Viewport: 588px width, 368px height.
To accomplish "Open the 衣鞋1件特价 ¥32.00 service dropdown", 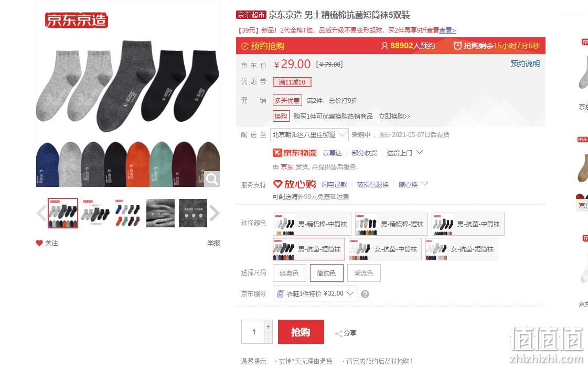I will [x=315, y=294].
